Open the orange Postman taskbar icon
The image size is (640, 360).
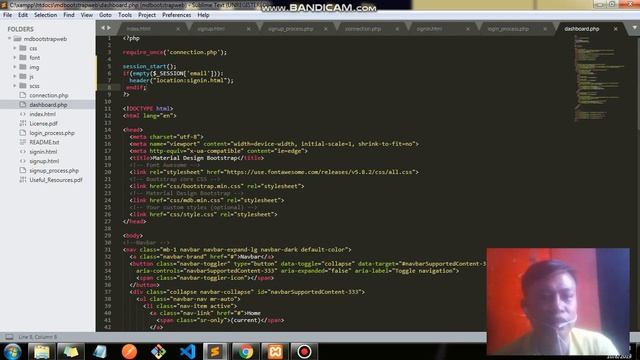(x=129, y=351)
